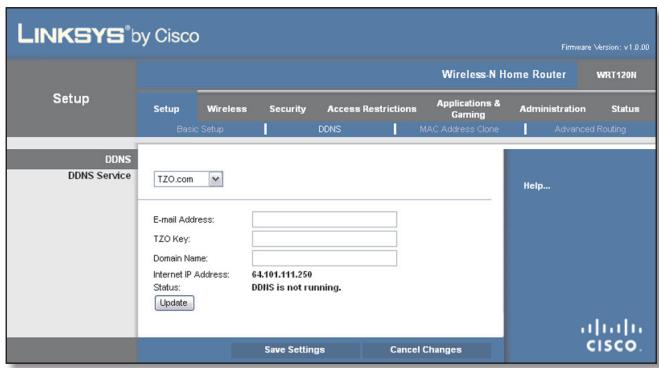Select the Basic Setup sub-tab
The width and height of the screenshot is (659, 368).
200,129
